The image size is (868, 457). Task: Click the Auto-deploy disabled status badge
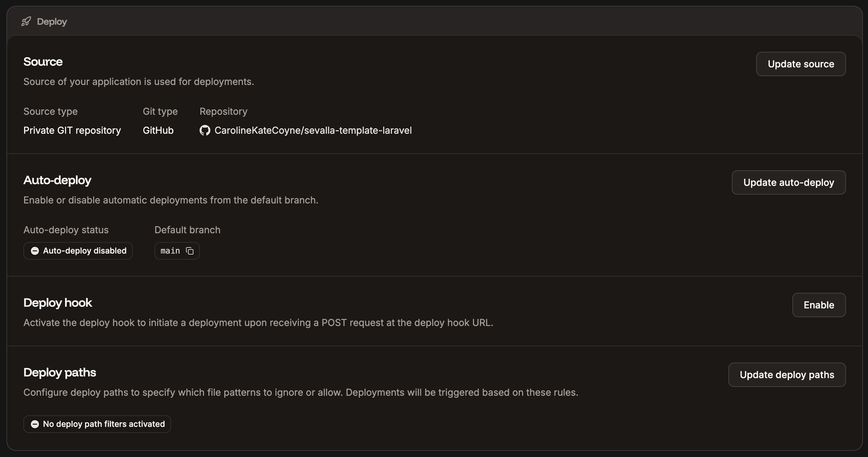pyautogui.click(x=78, y=251)
